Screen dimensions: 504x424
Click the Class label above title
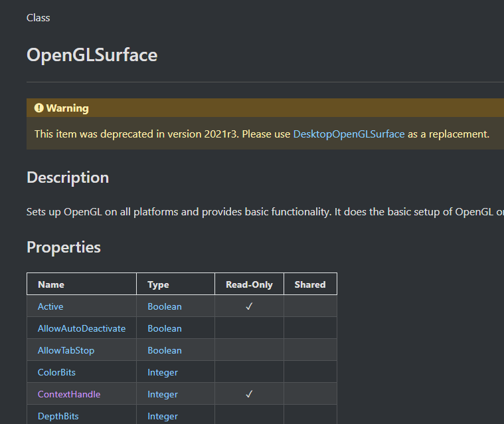(x=39, y=18)
